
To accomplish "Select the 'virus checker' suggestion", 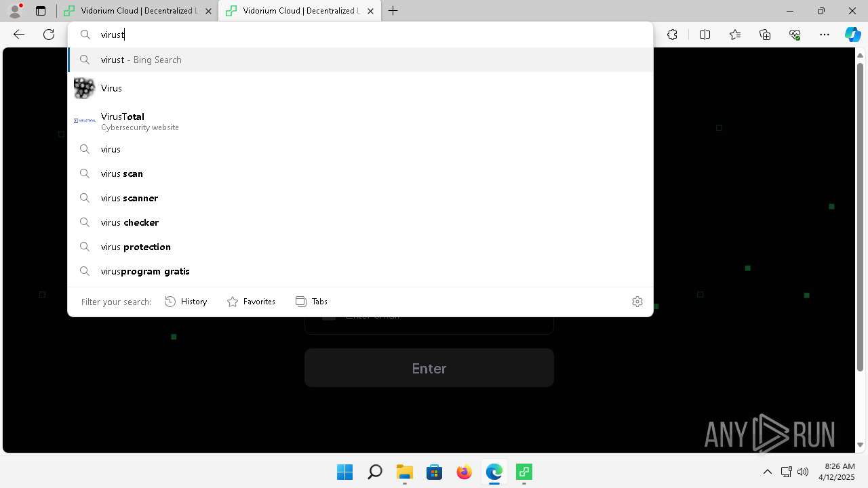I will tap(360, 222).
